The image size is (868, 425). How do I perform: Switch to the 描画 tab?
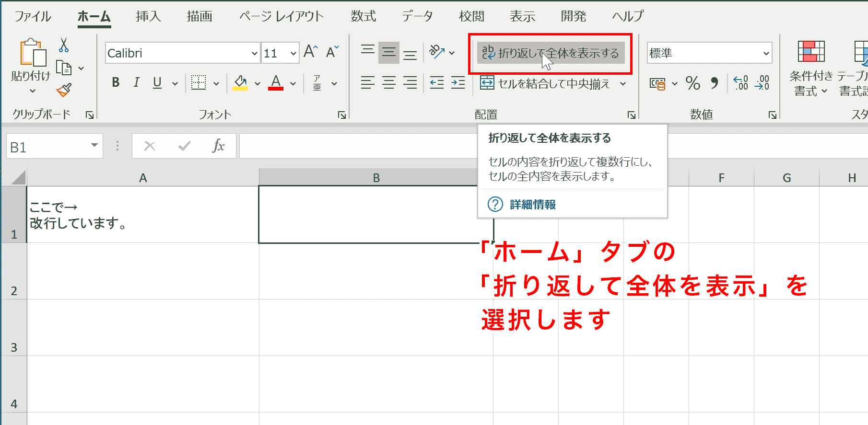[199, 16]
